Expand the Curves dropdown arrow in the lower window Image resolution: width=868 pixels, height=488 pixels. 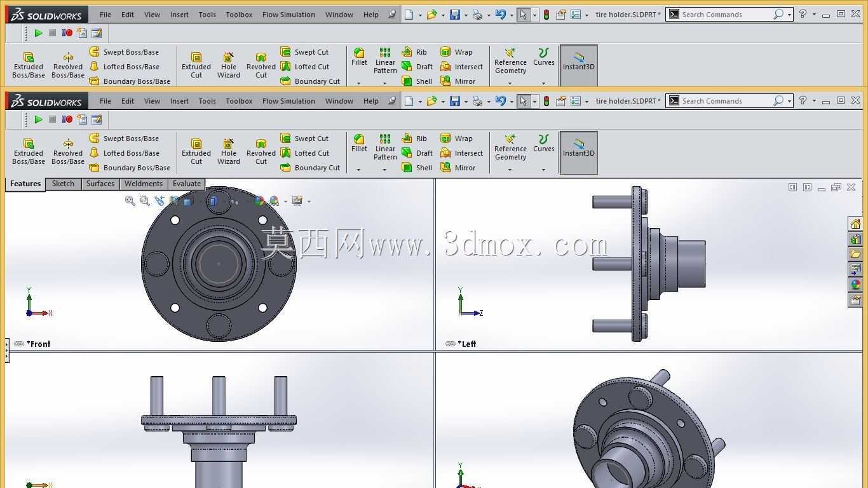(543, 170)
